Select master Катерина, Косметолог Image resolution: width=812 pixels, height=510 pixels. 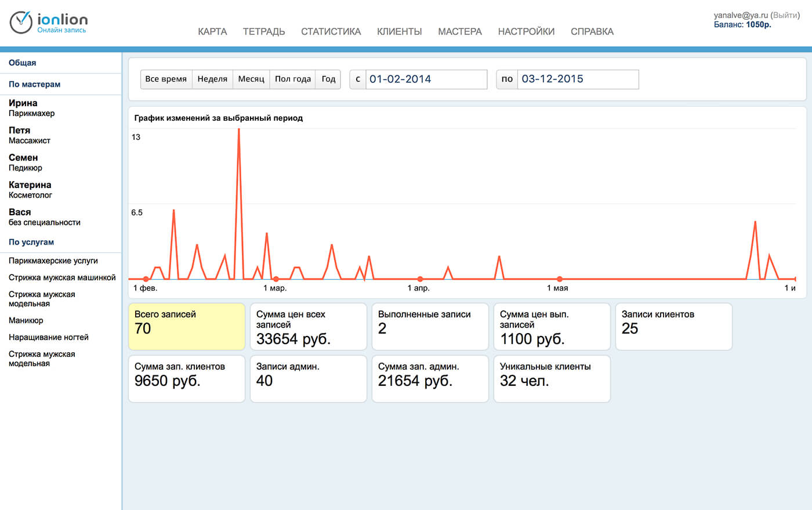(x=30, y=189)
